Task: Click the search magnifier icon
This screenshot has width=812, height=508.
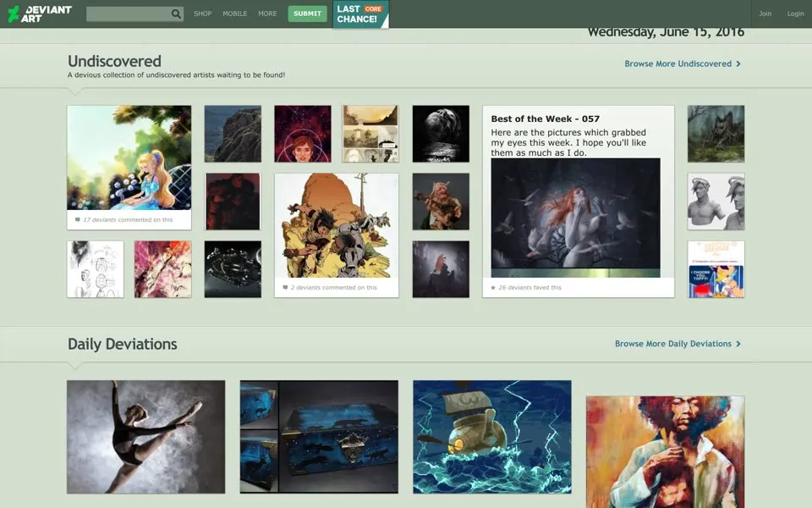Action: coord(176,14)
